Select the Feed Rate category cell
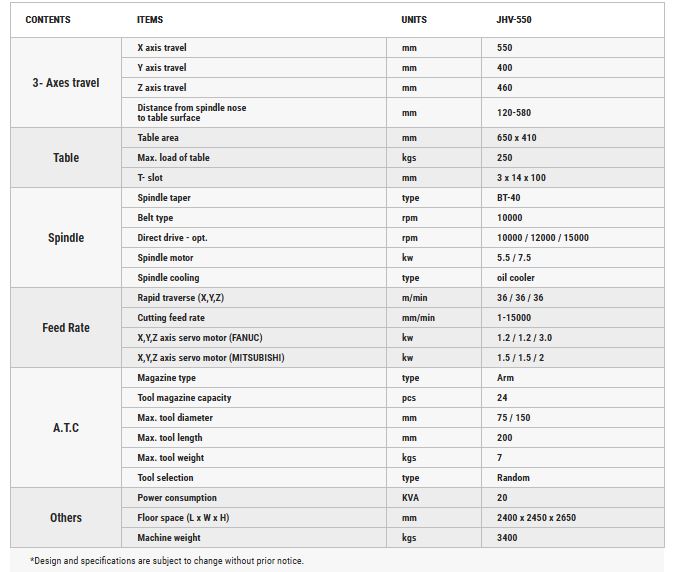The width and height of the screenshot is (680, 572). [66, 327]
